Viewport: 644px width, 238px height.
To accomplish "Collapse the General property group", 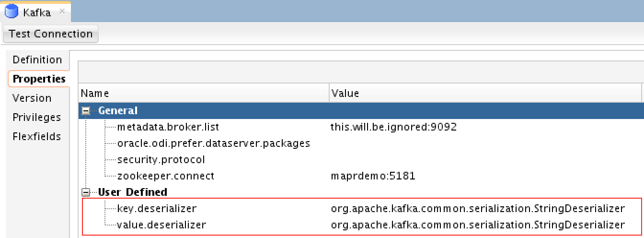I will pyautogui.click(x=86, y=111).
